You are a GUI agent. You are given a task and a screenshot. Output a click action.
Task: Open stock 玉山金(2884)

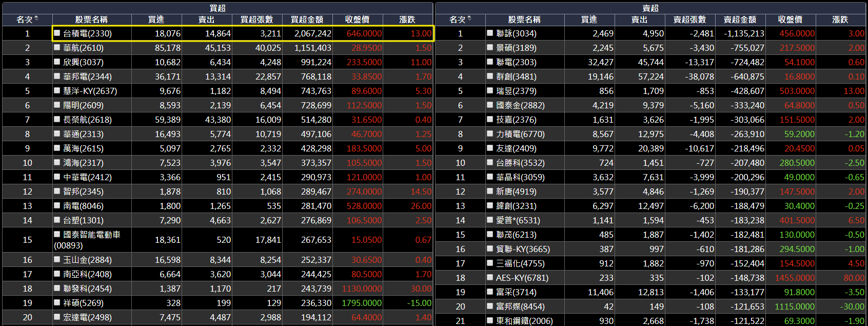point(87,260)
